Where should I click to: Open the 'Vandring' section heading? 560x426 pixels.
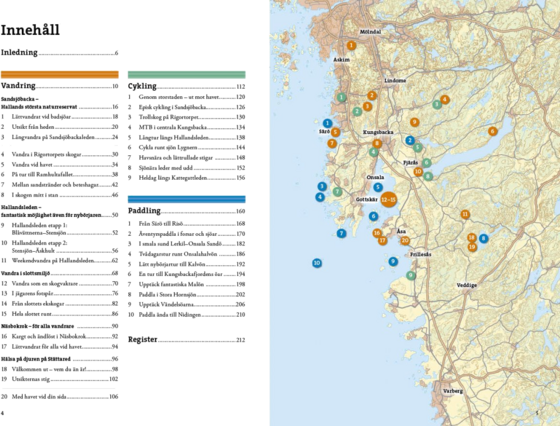[x=18, y=86]
